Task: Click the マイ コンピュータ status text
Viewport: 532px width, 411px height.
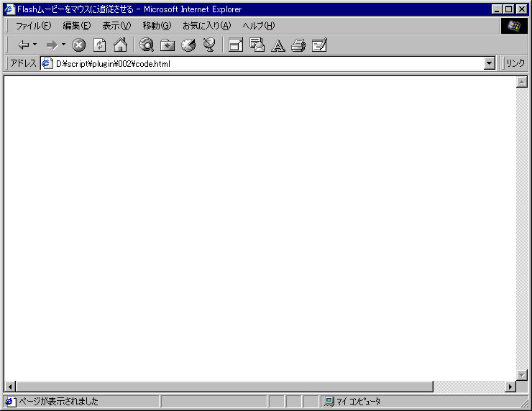Action: 358,402
